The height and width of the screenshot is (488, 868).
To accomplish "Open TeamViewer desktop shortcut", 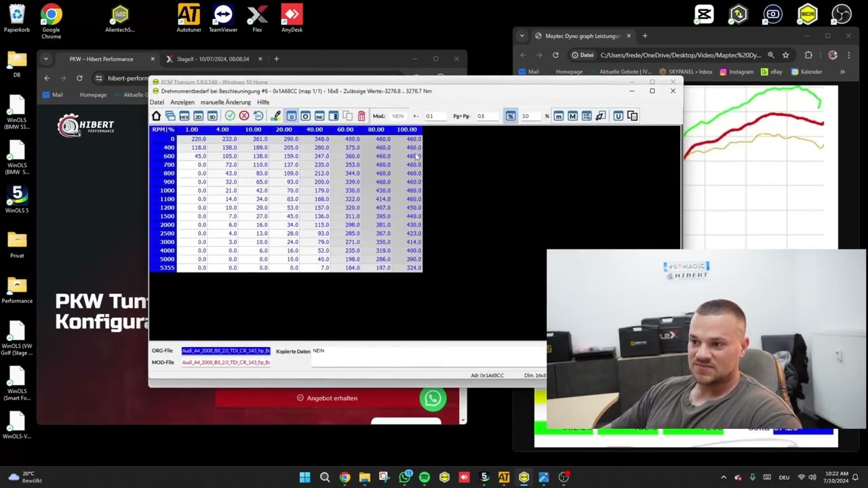I will click(x=223, y=18).
